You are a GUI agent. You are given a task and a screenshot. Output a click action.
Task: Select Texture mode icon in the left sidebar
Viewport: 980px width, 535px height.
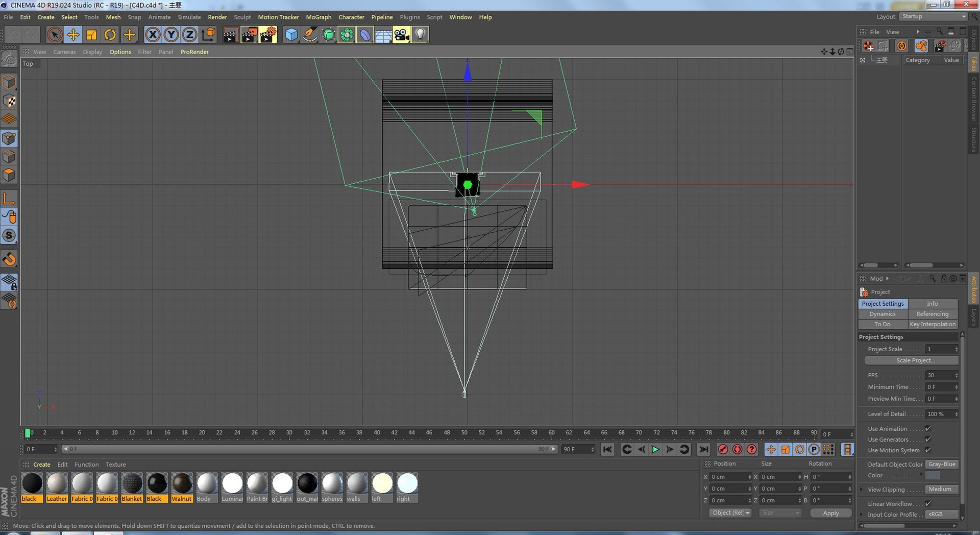(x=9, y=101)
